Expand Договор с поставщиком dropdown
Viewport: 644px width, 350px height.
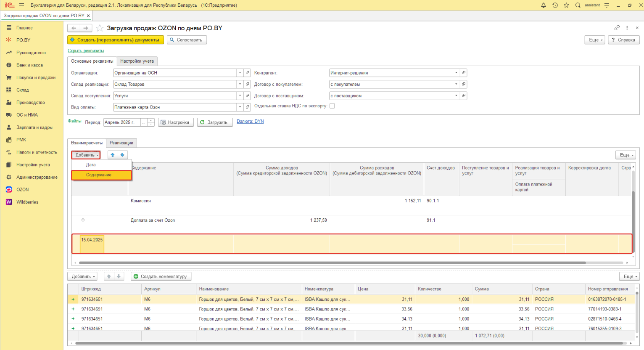[x=456, y=95]
